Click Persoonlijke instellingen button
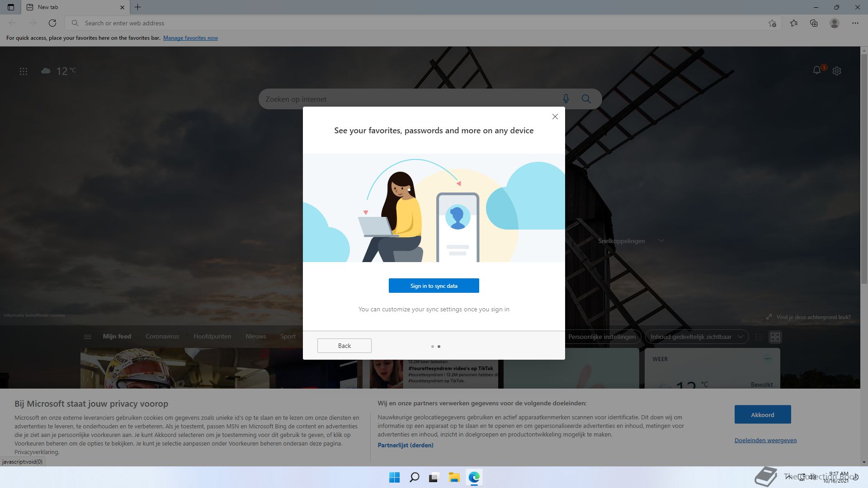The width and height of the screenshot is (868, 488). 602,337
